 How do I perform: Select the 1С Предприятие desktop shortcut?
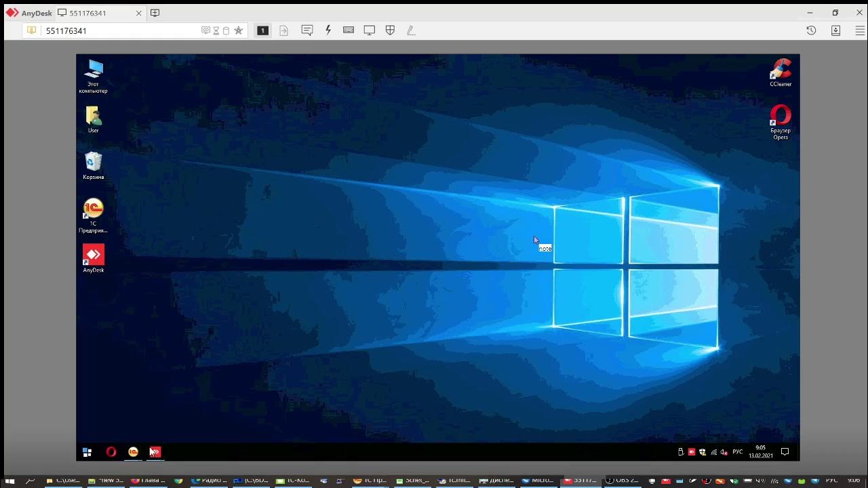94,216
